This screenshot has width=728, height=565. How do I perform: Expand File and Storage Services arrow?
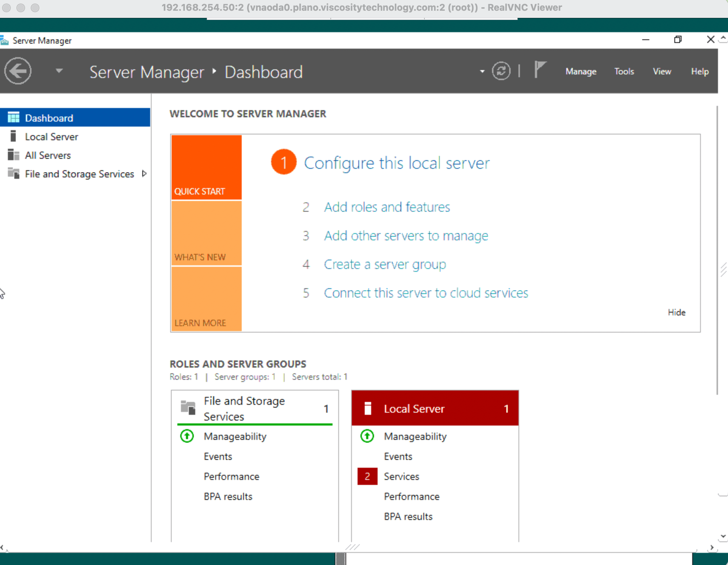pyautogui.click(x=144, y=173)
